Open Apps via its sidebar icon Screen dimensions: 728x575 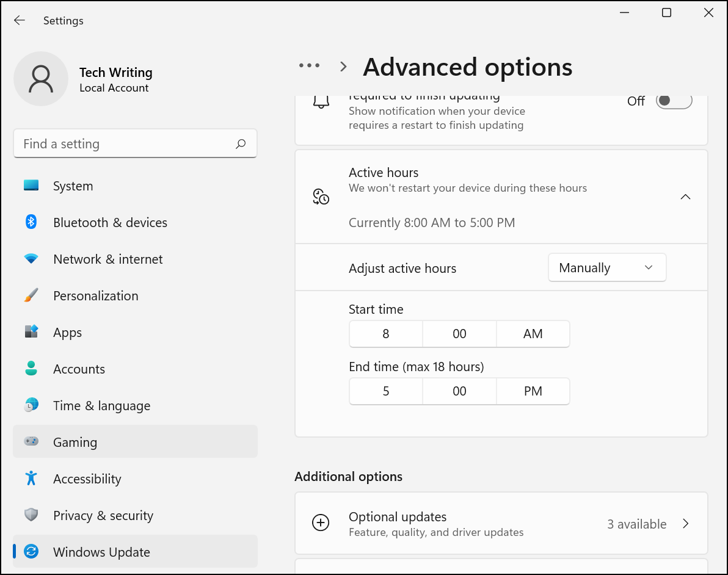tap(31, 332)
